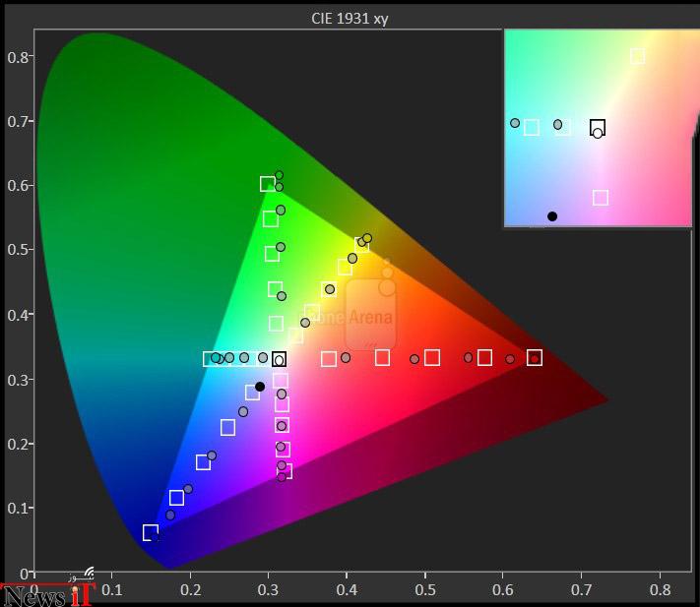Click the 0.5 label on the y-axis
700x607 pixels.
click(18, 250)
